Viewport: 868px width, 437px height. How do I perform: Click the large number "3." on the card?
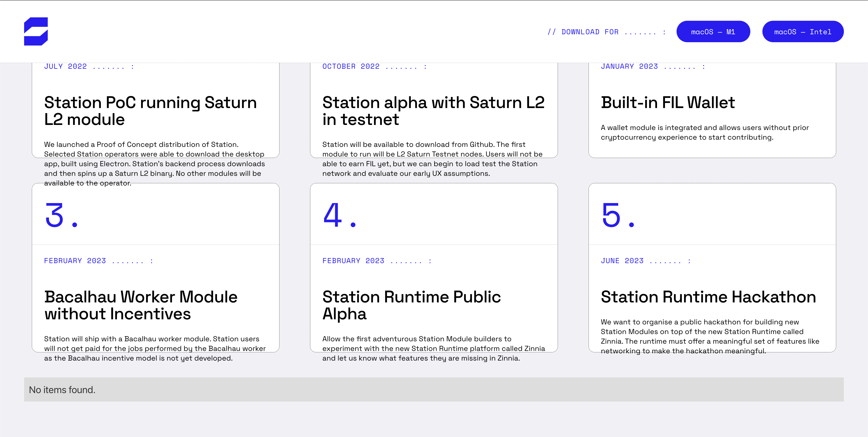61,215
